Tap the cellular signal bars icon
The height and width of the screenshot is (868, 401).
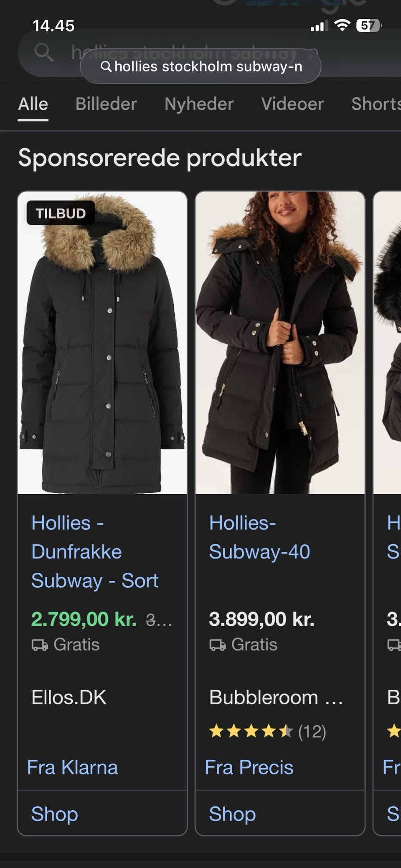[x=317, y=26]
